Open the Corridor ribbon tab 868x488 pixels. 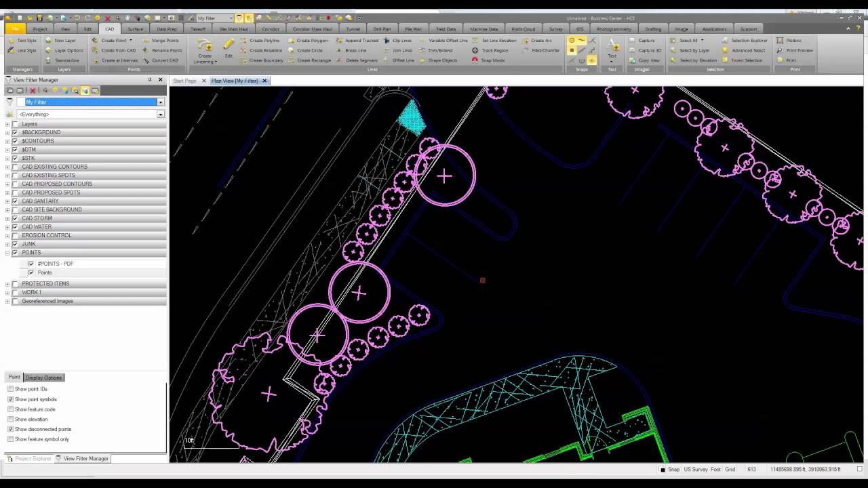coord(271,29)
